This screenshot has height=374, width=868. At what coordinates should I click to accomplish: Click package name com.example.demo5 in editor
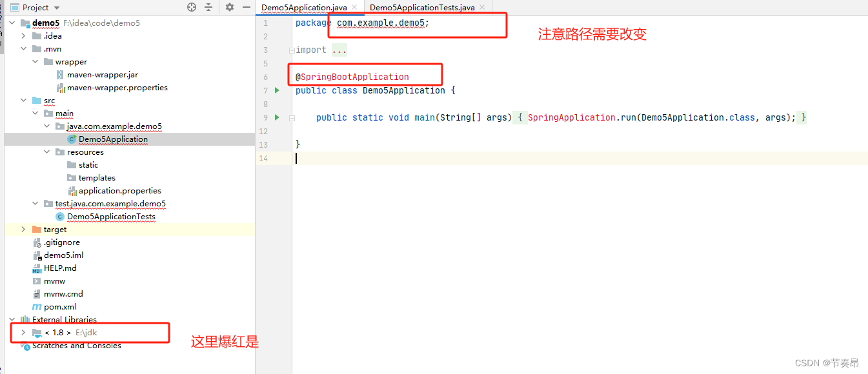click(x=380, y=23)
